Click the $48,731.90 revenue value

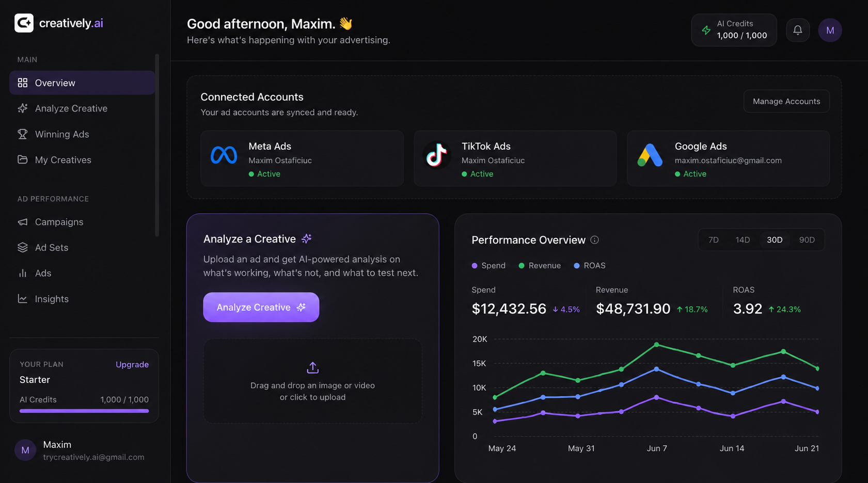tap(633, 309)
